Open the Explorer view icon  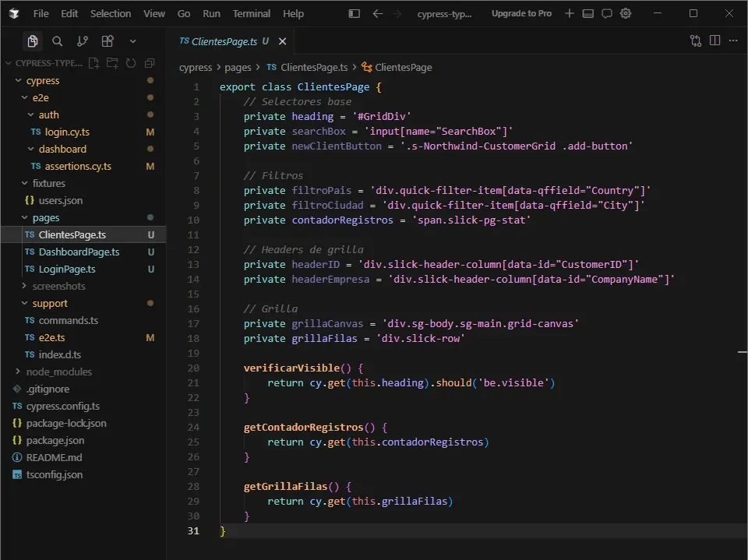coord(33,41)
